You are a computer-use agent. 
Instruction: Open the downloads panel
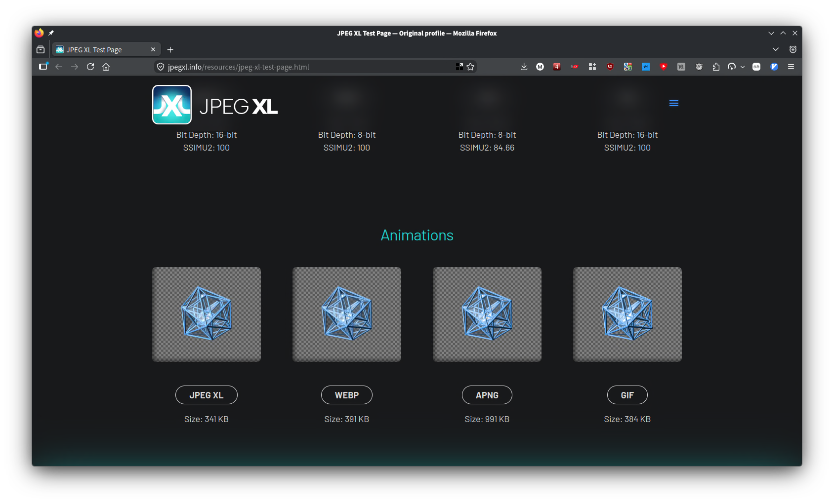(524, 67)
